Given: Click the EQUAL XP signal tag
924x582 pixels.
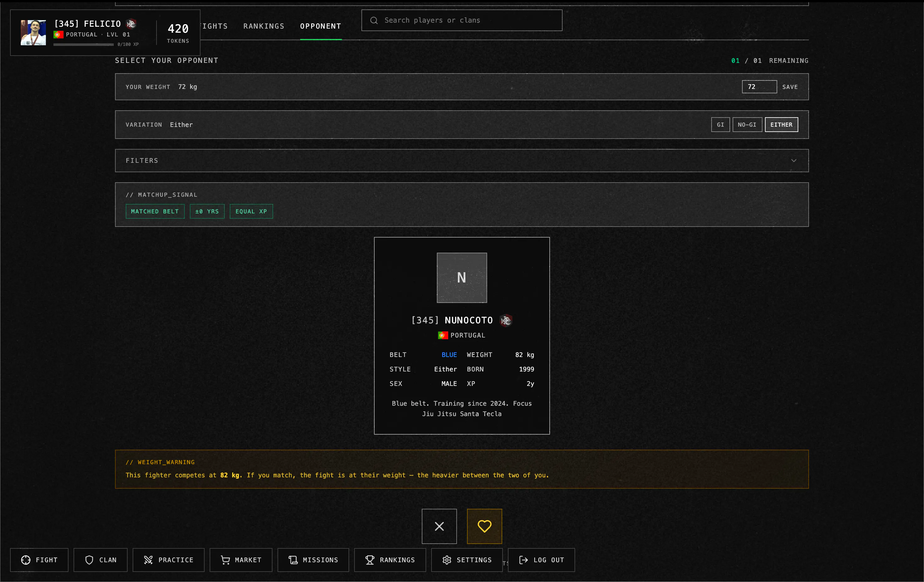Looking at the screenshot, I should (x=251, y=211).
